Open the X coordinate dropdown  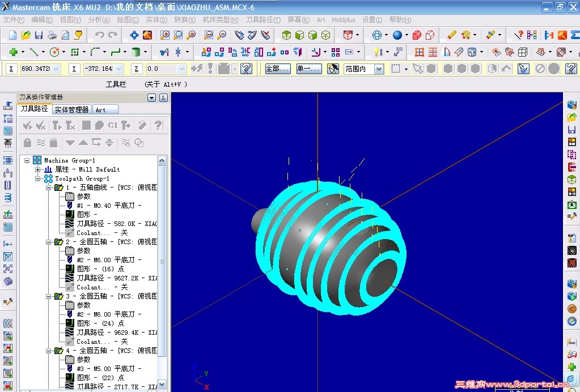tap(56, 69)
